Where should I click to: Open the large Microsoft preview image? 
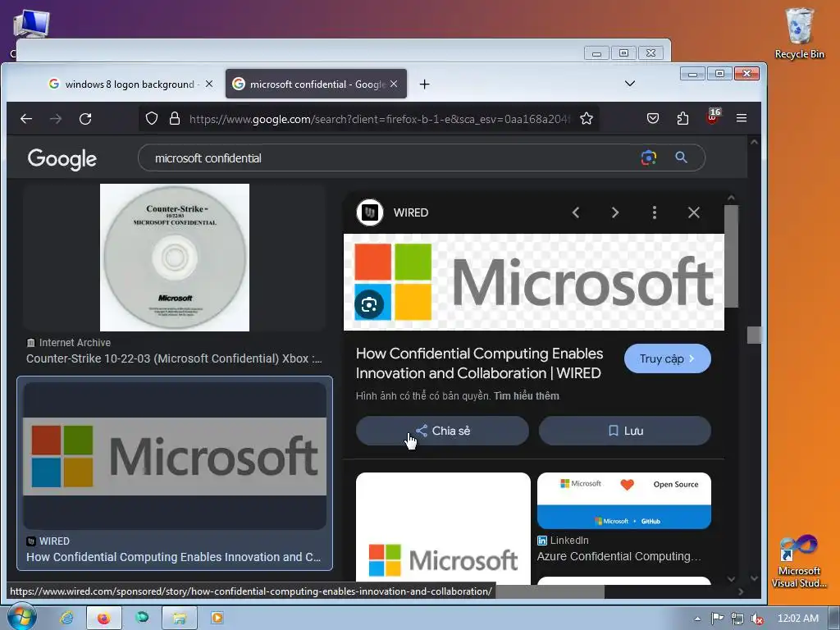tap(533, 282)
